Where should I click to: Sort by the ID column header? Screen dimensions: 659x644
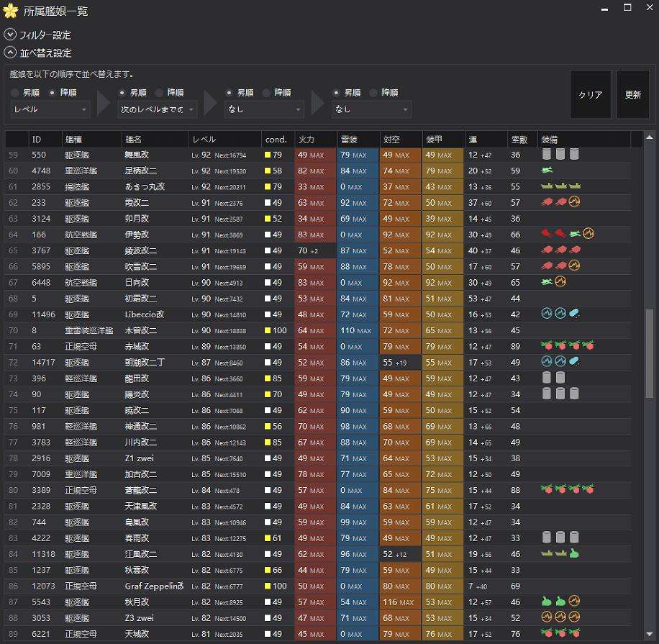click(45, 140)
